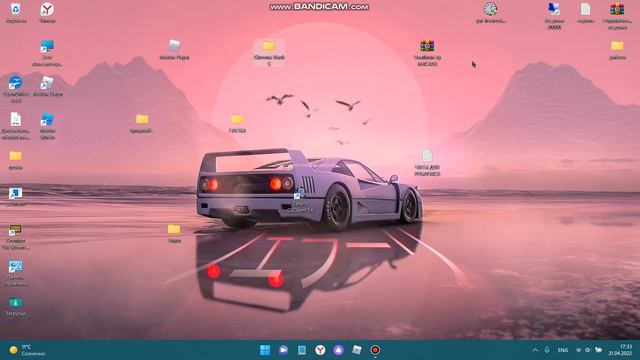Select the round colorful desktop icon
Screen dimensions: 640x360
(491, 13)
